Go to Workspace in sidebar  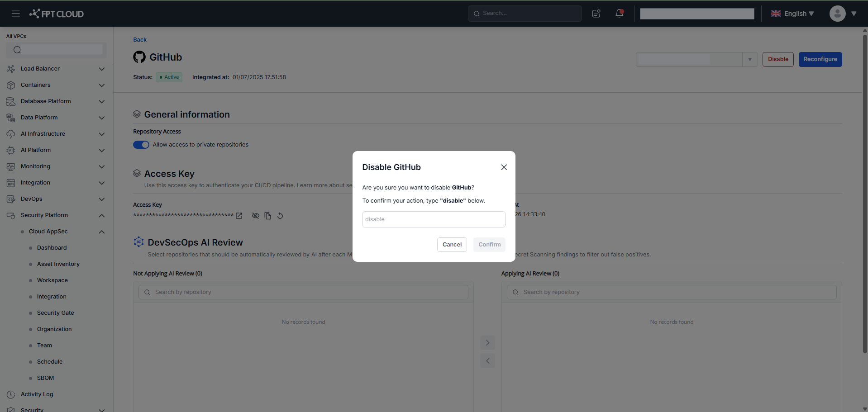point(52,280)
